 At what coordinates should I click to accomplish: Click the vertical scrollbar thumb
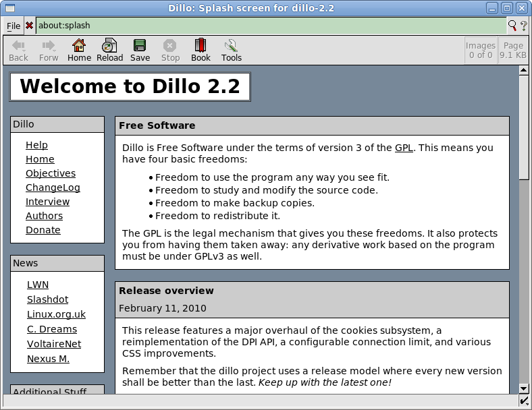pos(523,127)
